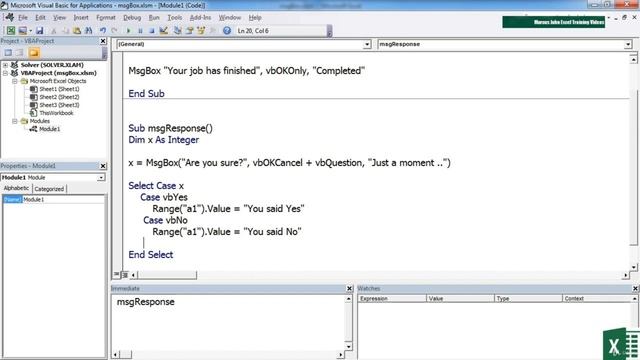Open the Debug menu
Viewport: 640px width, 360px height.
click(x=132, y=18)
